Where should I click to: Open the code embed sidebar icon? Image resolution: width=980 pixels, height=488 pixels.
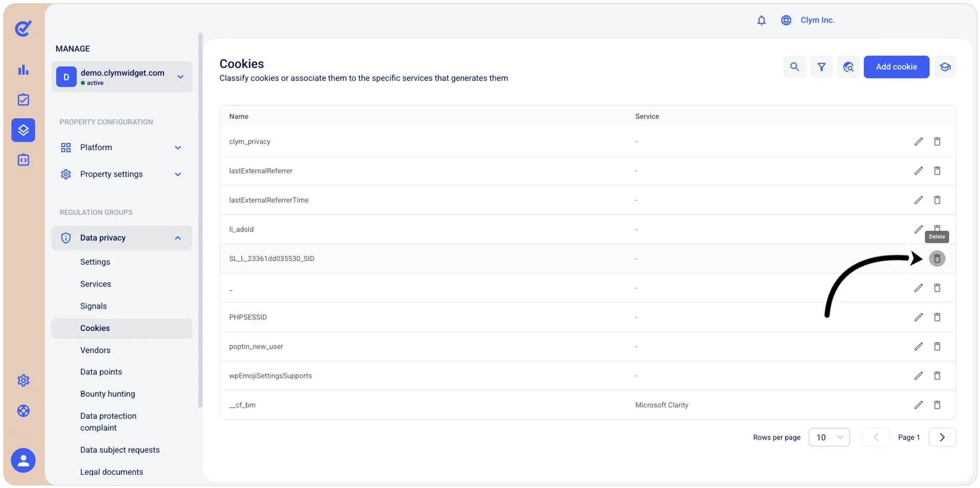click(x=23, y=160)
